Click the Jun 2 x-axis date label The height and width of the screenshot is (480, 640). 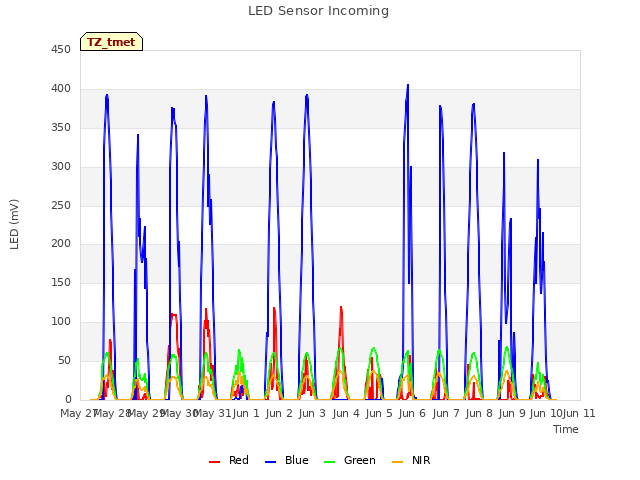(x=279, y=413)
